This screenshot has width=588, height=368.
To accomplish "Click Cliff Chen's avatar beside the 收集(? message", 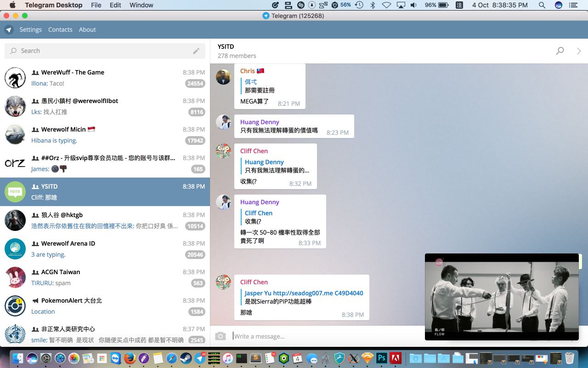I will tap(223, 151).
